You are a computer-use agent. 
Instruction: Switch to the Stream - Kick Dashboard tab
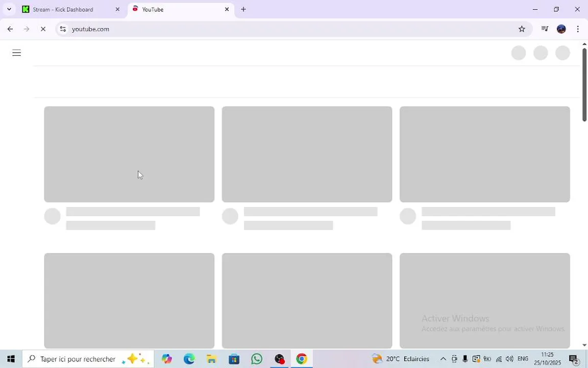click(x=71, y=9)
